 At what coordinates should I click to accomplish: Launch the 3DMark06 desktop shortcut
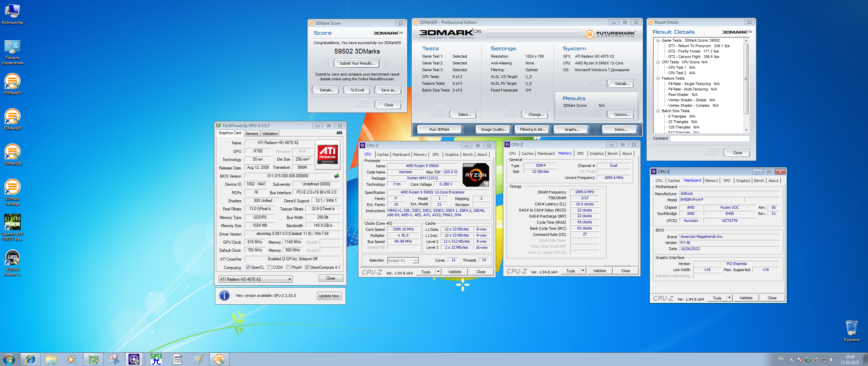[12, 155]
